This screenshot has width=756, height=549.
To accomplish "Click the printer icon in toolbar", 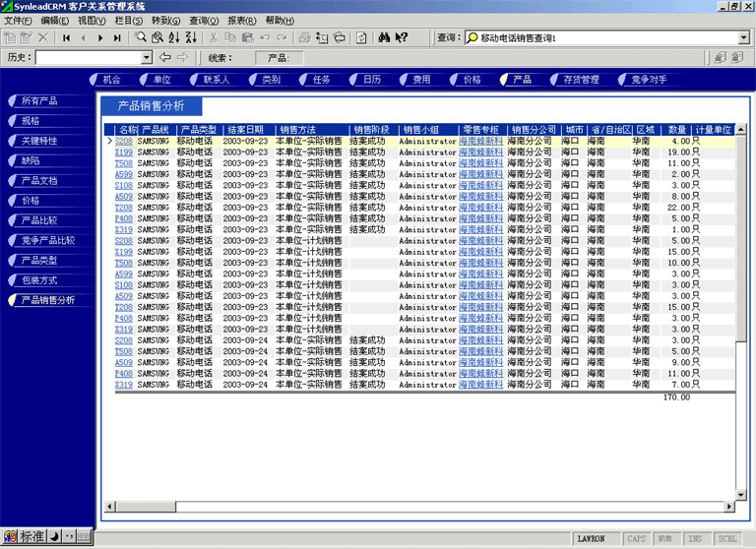I will pyautogui.click(x=305, y=37).
